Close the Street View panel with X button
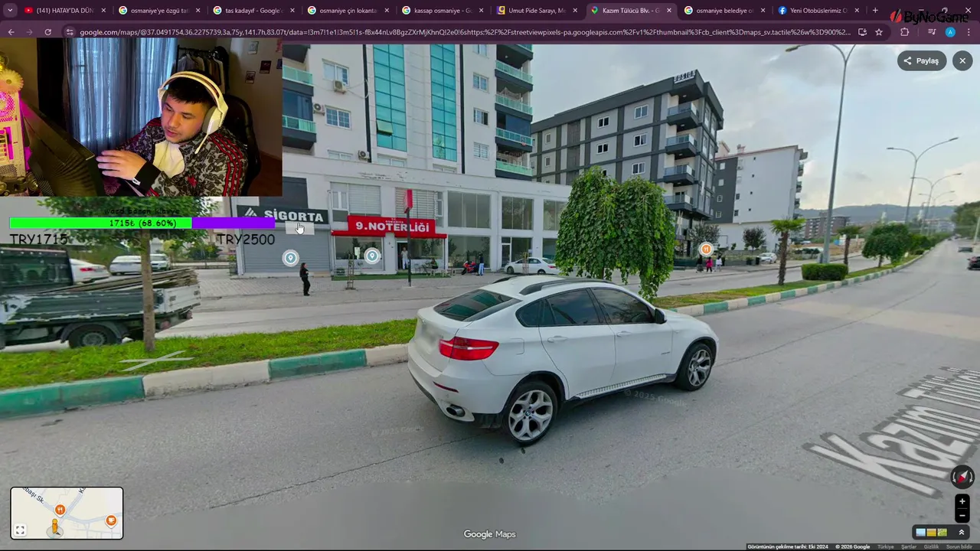 (x=962, y=60)
